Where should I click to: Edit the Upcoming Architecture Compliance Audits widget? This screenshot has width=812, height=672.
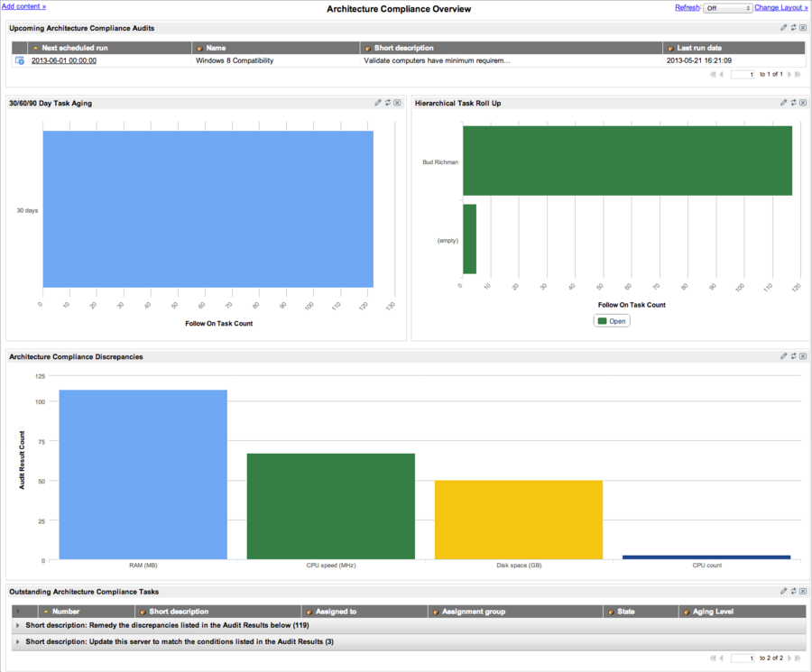coord(783,27)
